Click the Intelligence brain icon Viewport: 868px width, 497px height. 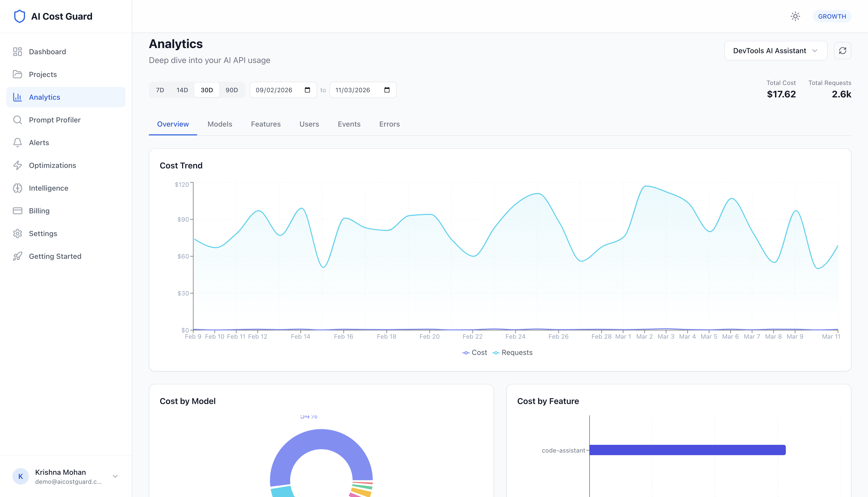(17, 188)
